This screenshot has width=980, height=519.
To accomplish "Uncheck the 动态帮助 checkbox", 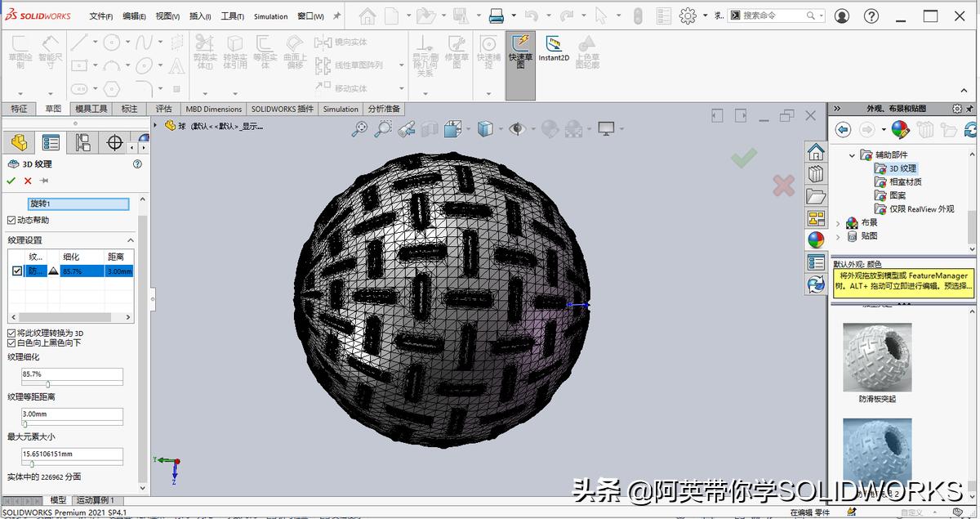I will 11,219.
